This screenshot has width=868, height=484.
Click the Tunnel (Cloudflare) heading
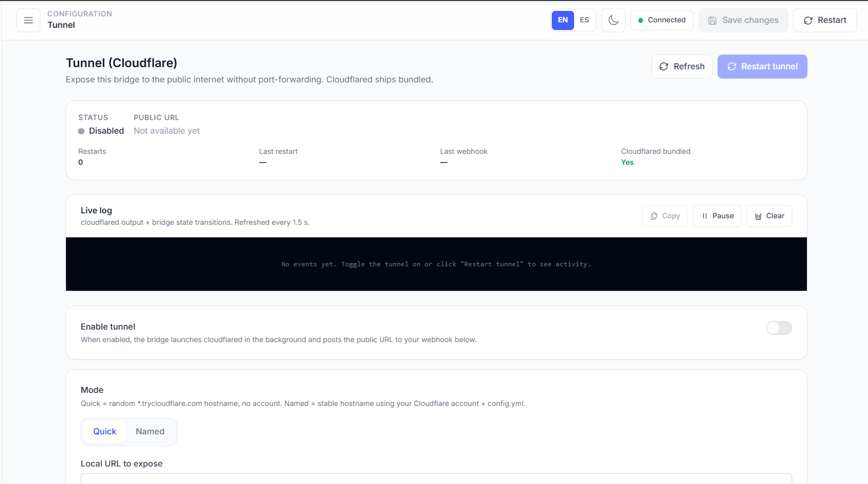click(122, 63)
